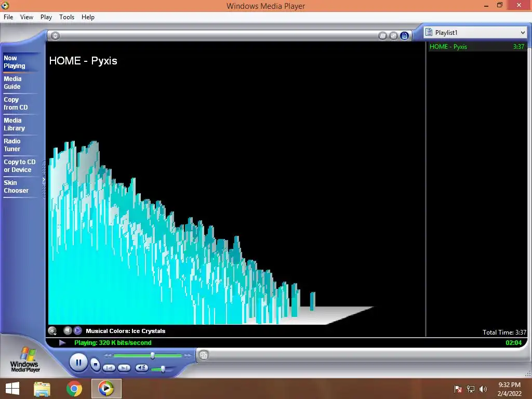Click the 9:32 PM clock in the tray
This screenshot has width=532, height=399.
click(509, 385)
